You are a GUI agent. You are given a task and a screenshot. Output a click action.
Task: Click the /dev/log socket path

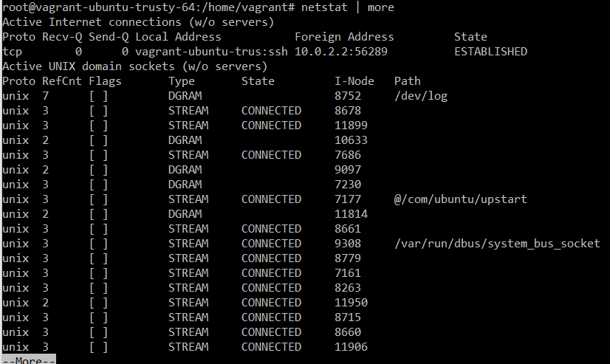pos(421,96)
